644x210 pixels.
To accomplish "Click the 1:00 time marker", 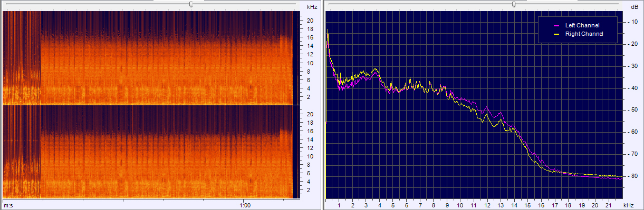I will click(x=244, y=205).
